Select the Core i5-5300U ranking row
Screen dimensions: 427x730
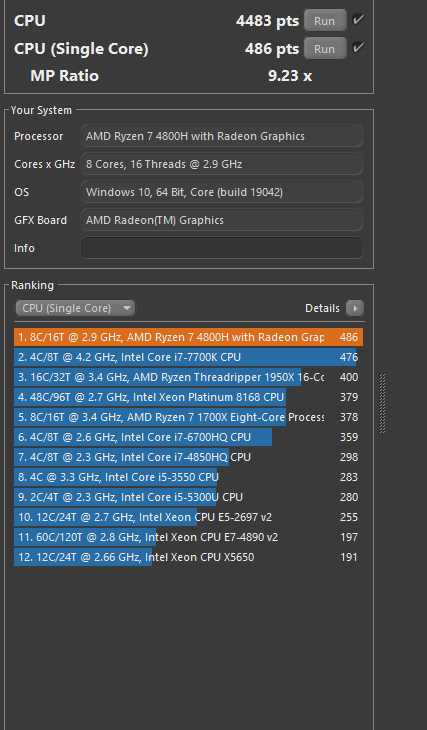tap(189, 497)
